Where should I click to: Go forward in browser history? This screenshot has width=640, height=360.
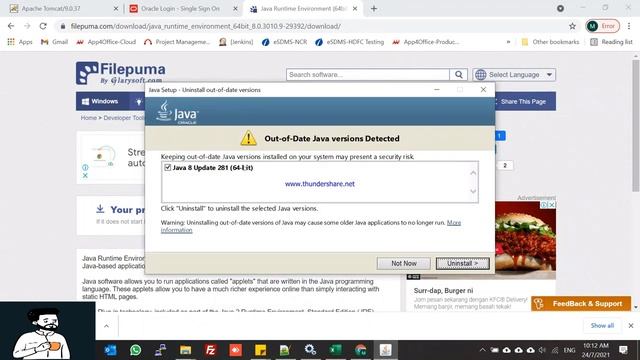tap(27, 26)
